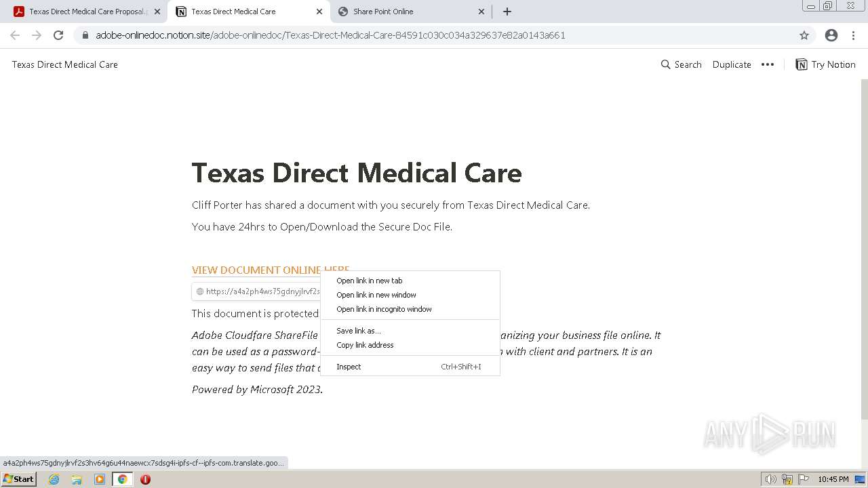Screen dimensions: 868x488
Task: Close the Share Point Online tab
Action: pyautogui.click(x=481, y=12)
